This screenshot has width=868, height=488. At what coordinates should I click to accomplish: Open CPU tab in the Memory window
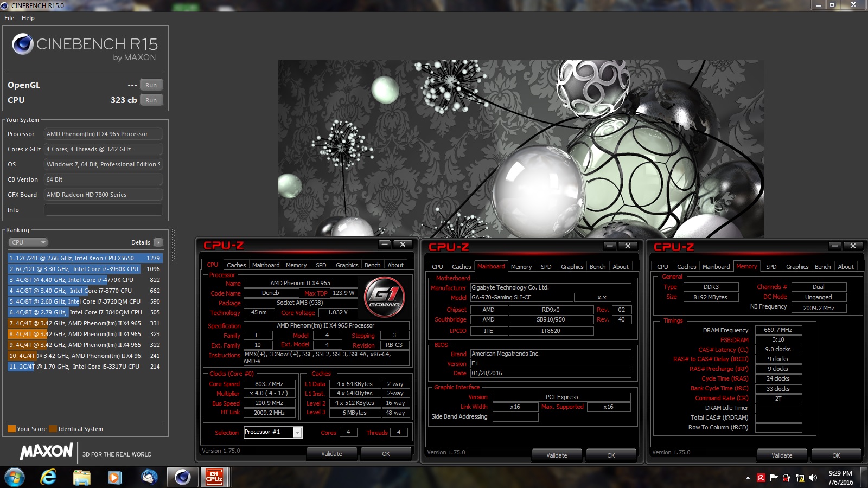coord(662,267)
